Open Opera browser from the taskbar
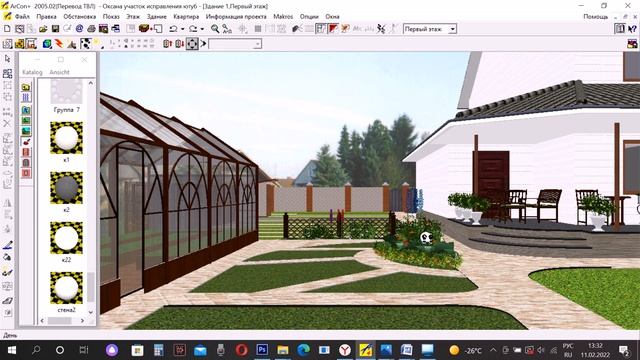 click(x=242, y=350)
